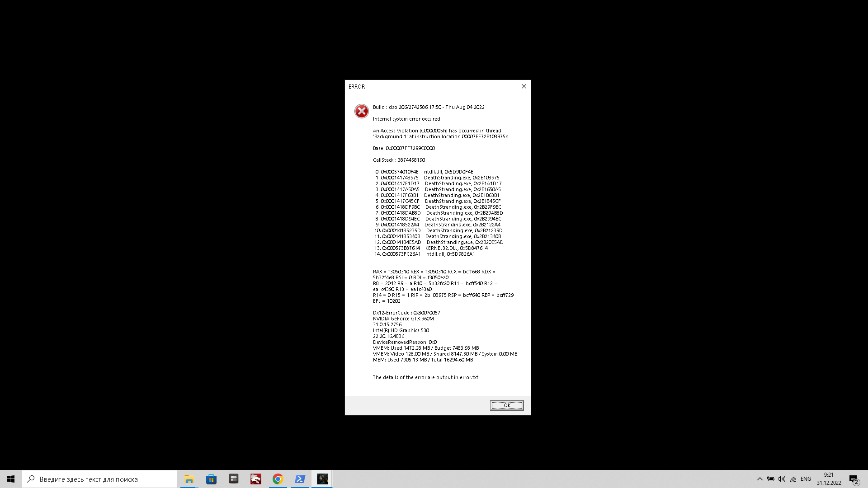Open the Google Chrome browser icon
The image size is (868, 488).
(x=278, y=479)
